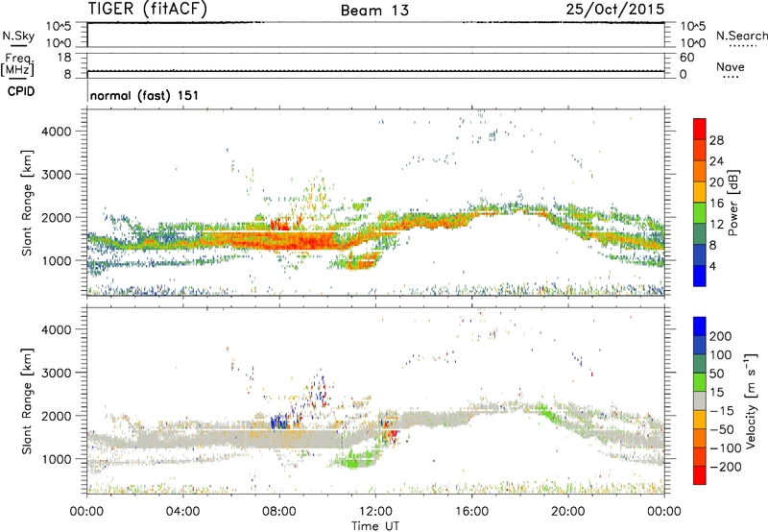Click the blue swatch at Power colorbar bottom
This screenshot has width=768, height=532.
700,276
